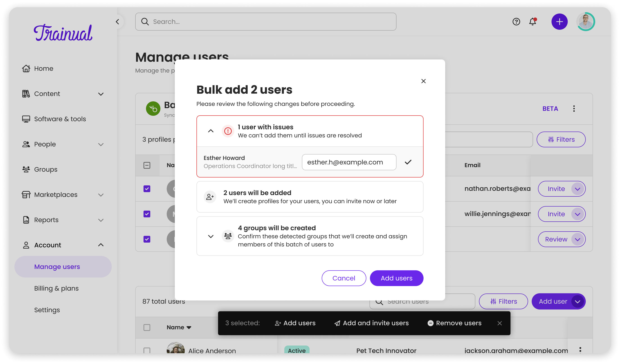The width and height of the screenshot is (620, 364).
Task: Open the Groups page
Action: point(46,169)
